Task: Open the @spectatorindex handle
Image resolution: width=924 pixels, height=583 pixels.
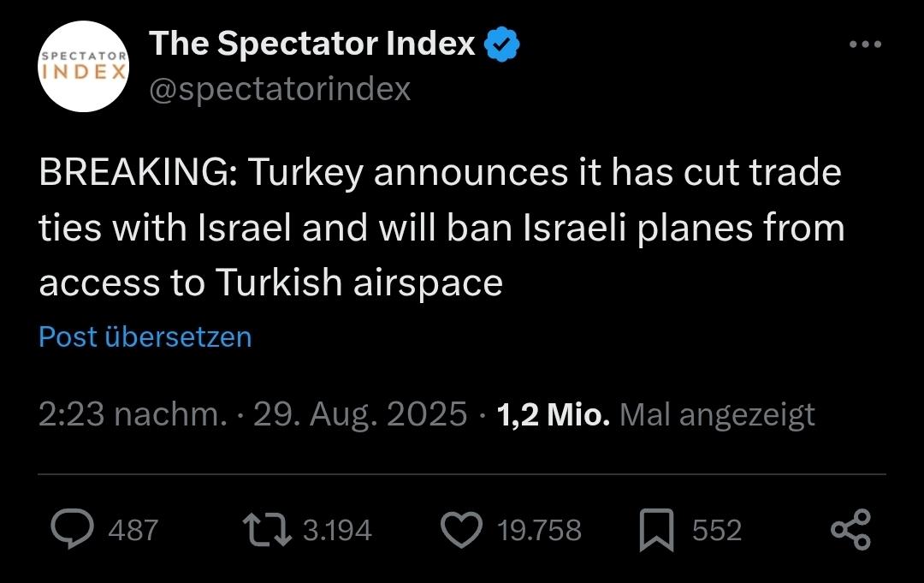Action: click(280, 88)
